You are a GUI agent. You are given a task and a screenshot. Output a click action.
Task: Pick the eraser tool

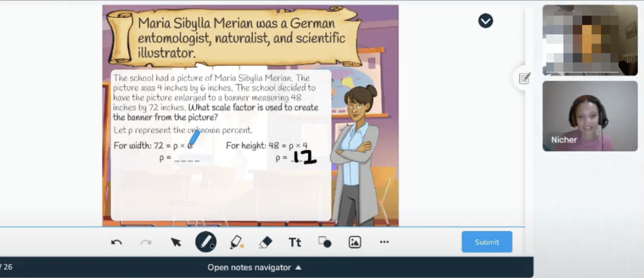tap(265, 242)
